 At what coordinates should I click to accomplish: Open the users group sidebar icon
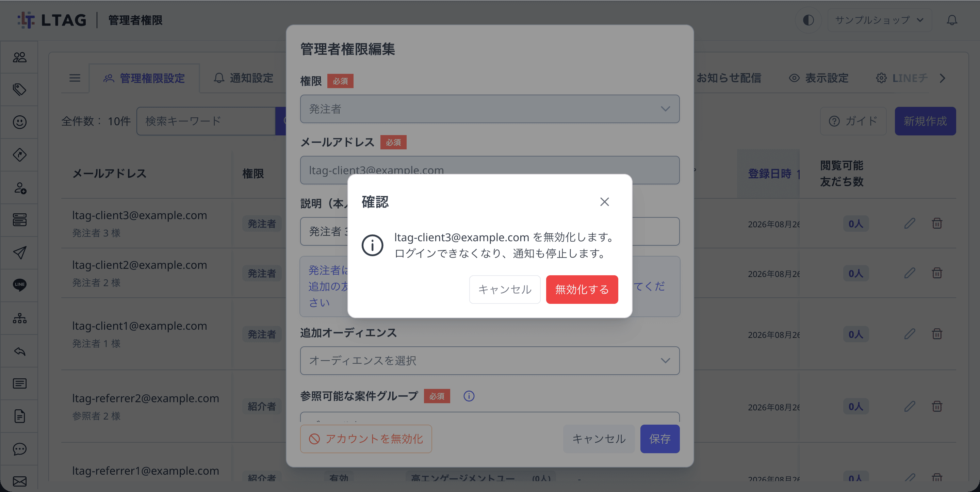tap(19, 57)
